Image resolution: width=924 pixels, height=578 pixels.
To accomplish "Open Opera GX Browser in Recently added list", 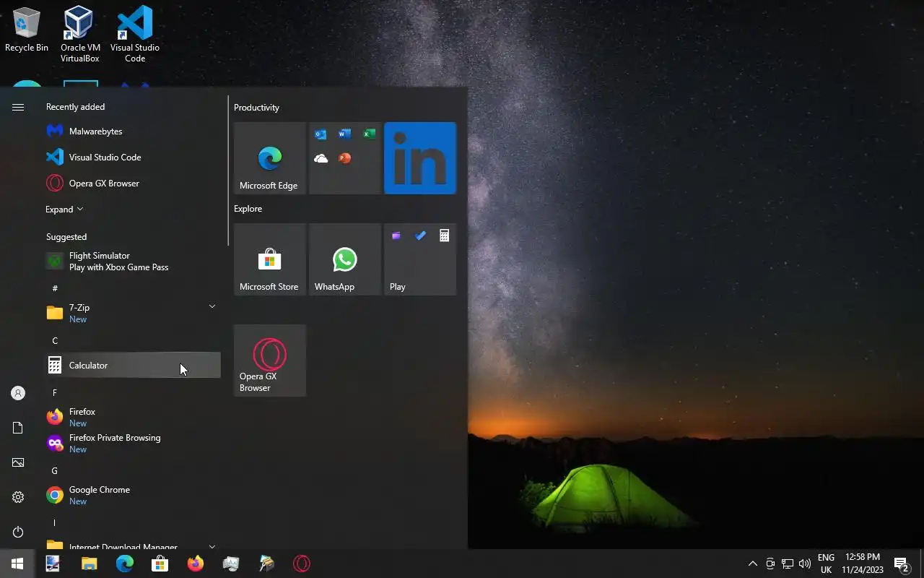I will [133, 184].
